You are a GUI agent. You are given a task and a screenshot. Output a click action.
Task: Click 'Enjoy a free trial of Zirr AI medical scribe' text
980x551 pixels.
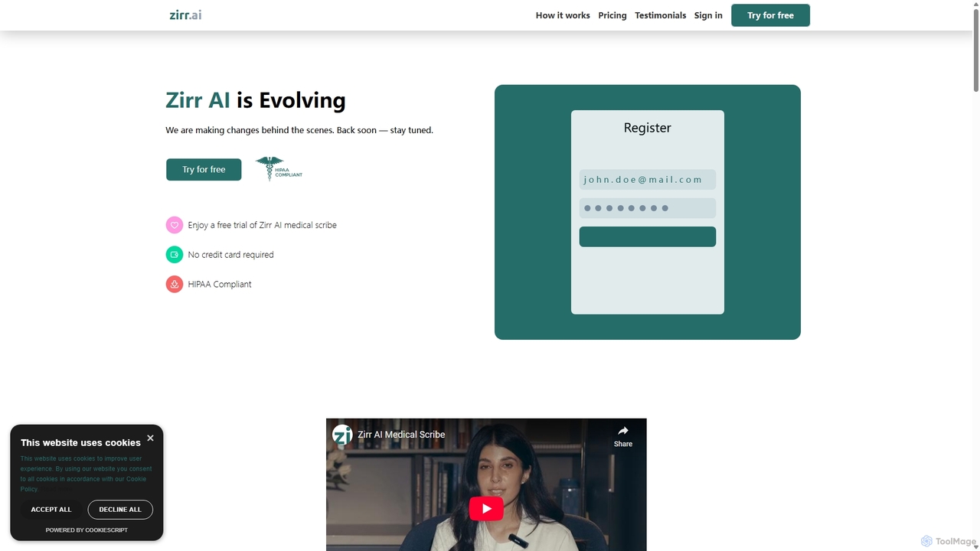[262, 225]
